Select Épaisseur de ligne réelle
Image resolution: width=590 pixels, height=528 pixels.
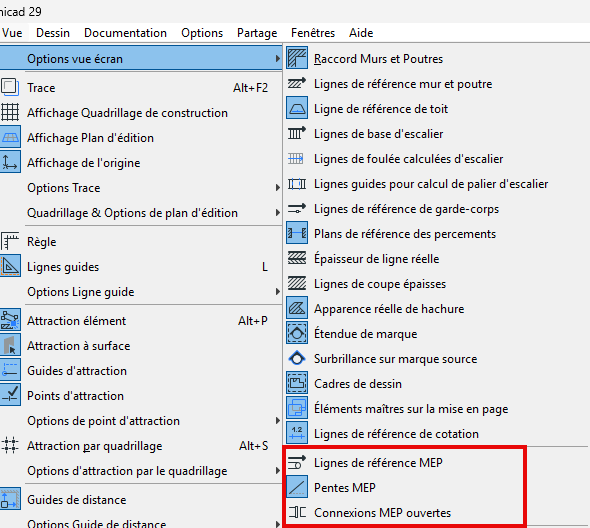[436, 259]
